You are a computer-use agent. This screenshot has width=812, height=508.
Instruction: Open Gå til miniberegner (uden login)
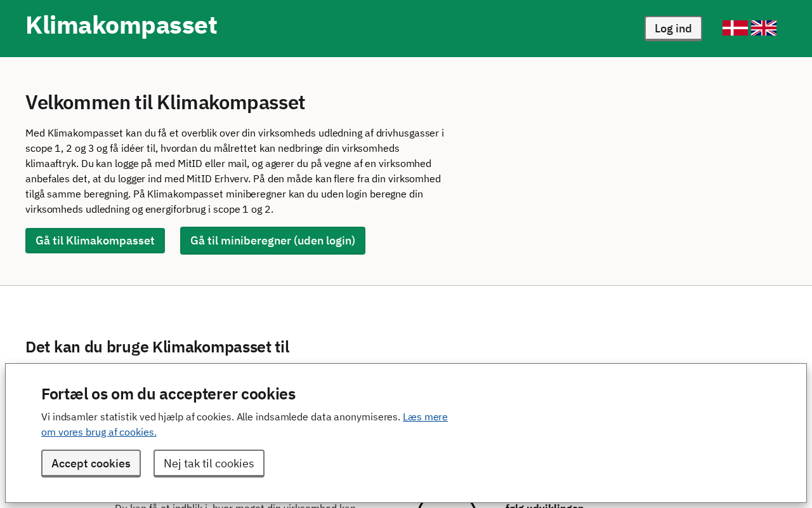[273, 241]
